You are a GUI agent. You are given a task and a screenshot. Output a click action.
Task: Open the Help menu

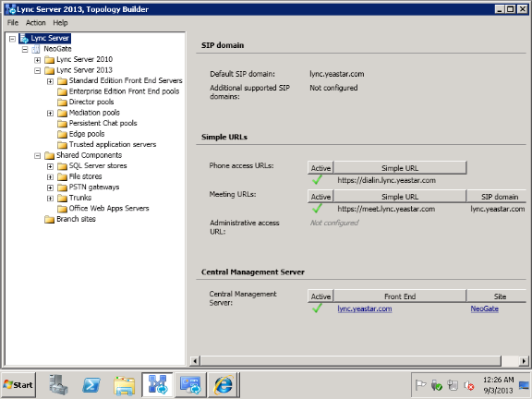(x=60, y=23)
